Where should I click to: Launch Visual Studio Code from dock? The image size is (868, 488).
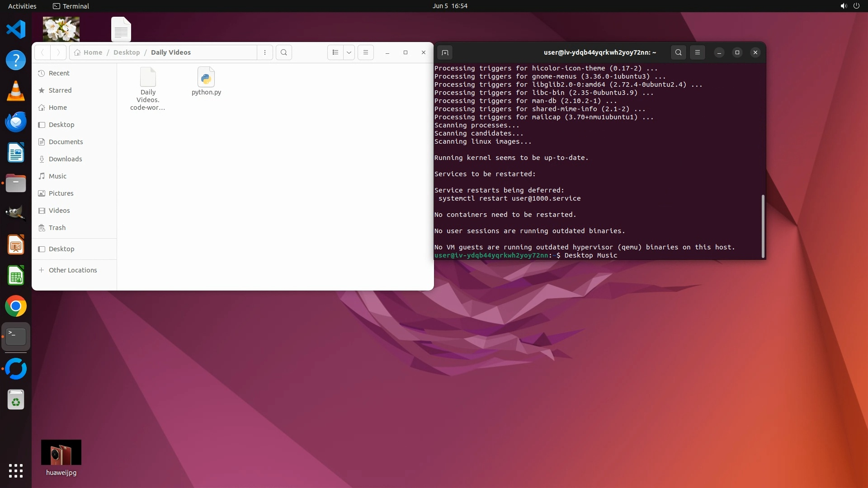click(x=16, y=30)
